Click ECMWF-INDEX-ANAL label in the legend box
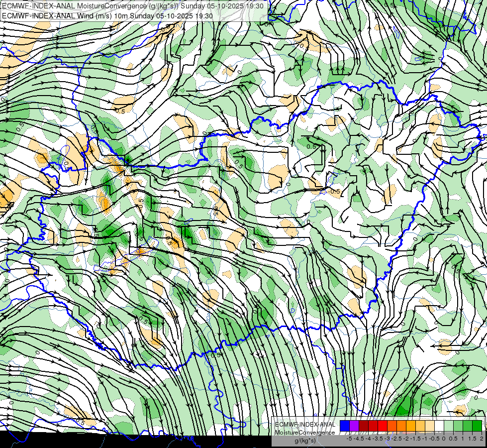The image size is (487, 448). pyautogui.click(x=305, y=425)
